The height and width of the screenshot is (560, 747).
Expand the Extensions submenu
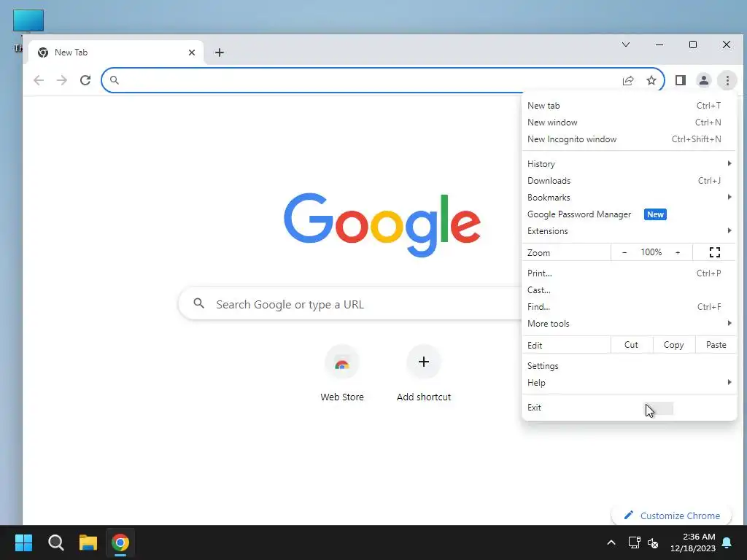[x=629, y=231]
